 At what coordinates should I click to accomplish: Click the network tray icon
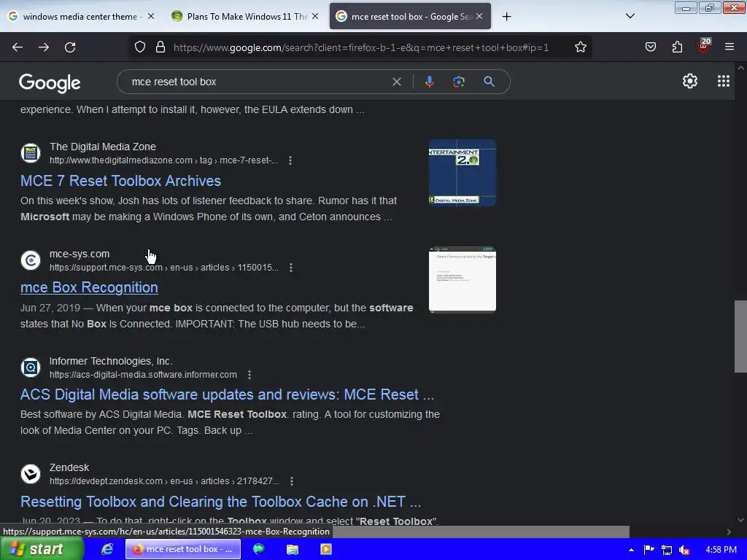667,550
